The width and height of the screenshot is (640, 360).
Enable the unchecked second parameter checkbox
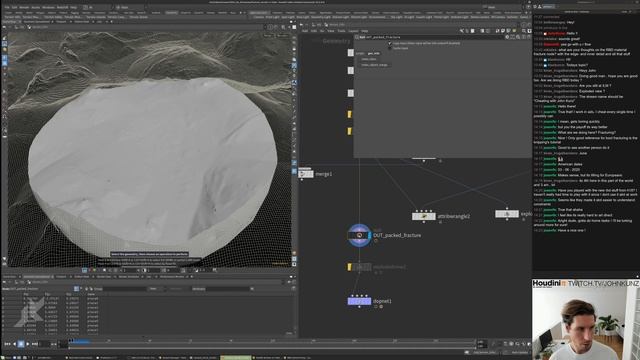coord(390,48)
